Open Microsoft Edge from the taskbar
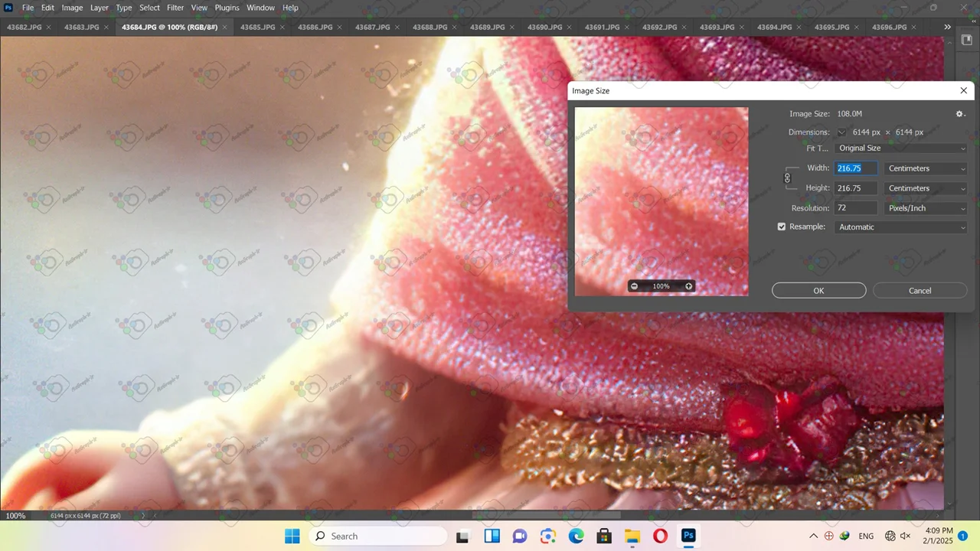The width and height of the screenshot is (980, 551). tap(576, 536)
